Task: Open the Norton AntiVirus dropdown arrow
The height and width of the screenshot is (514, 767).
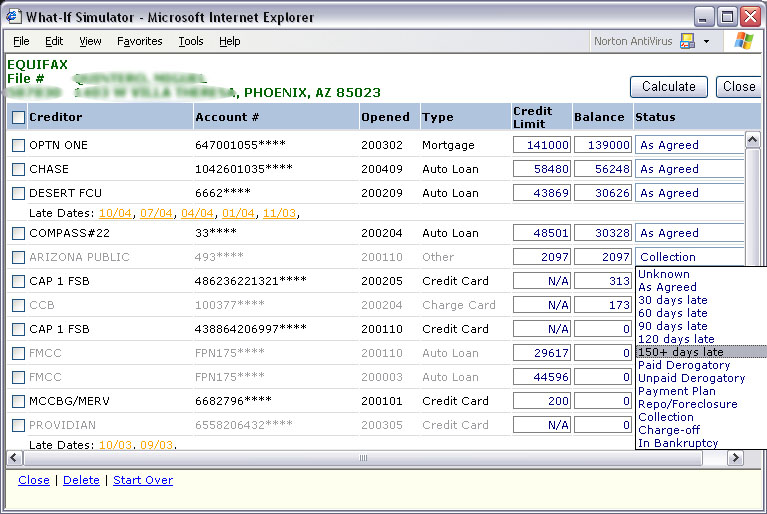Action: click(x=706, y=42)
